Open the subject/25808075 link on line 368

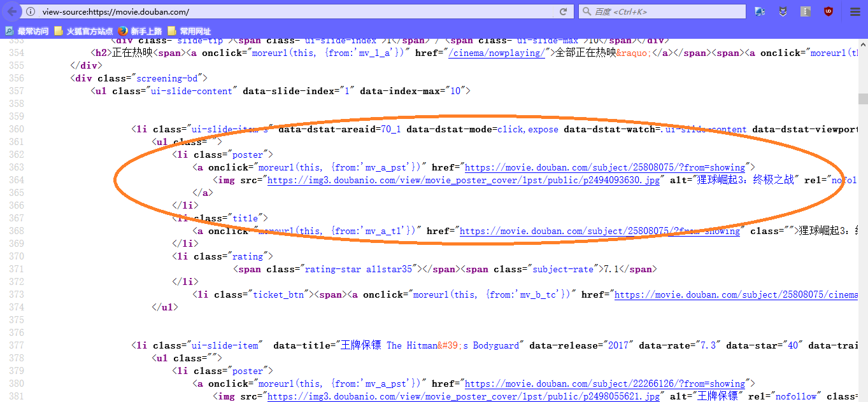pos(599,231)
